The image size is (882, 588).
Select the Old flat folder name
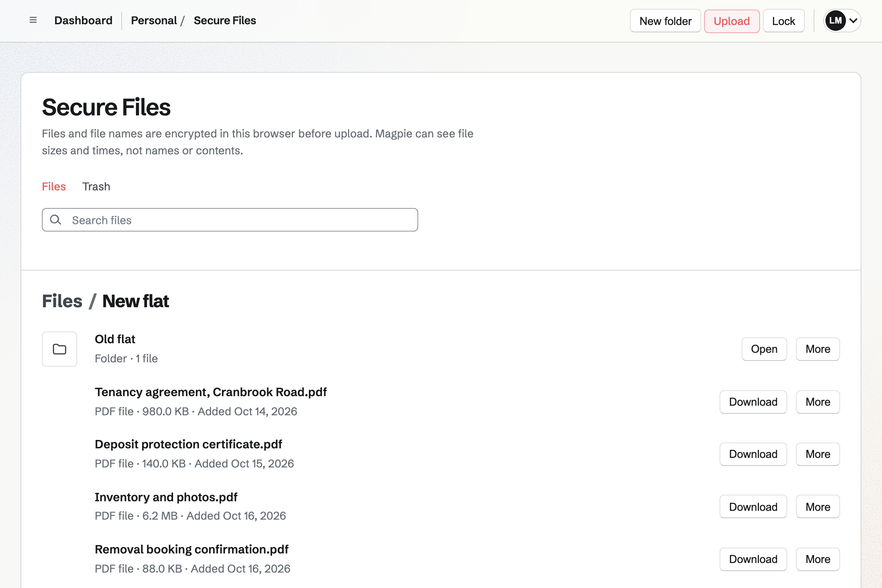[x=115, y=339]
